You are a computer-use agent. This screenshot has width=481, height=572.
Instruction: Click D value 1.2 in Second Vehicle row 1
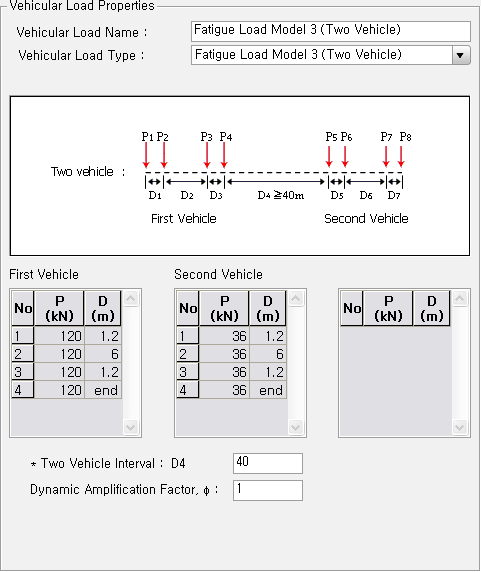click(x=268, y=336)
